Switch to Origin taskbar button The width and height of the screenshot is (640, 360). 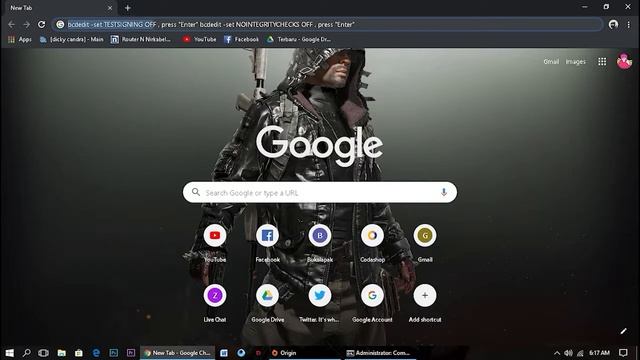pyautogui.click(x=304, y=353)
